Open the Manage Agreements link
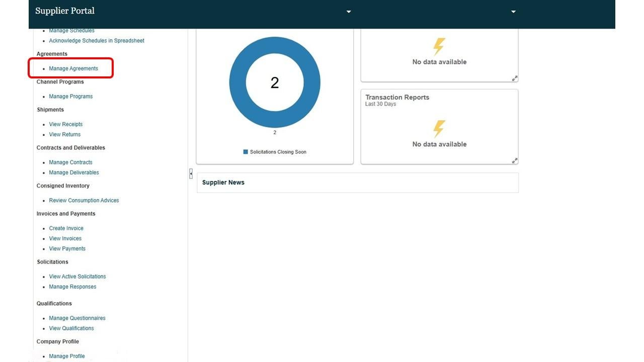Image resolution: width=644 pixels, height=362 pixels. pyautogui.click(x=73, y=68)
